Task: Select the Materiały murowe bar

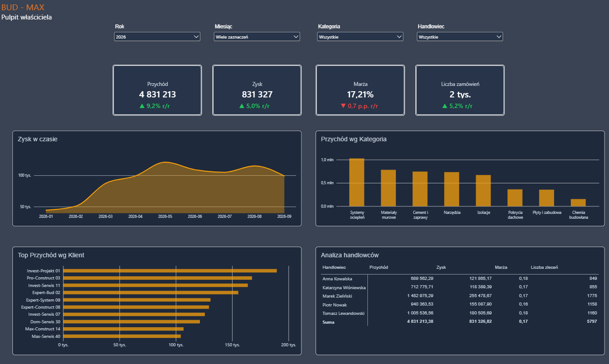Action: click(388, 188)
